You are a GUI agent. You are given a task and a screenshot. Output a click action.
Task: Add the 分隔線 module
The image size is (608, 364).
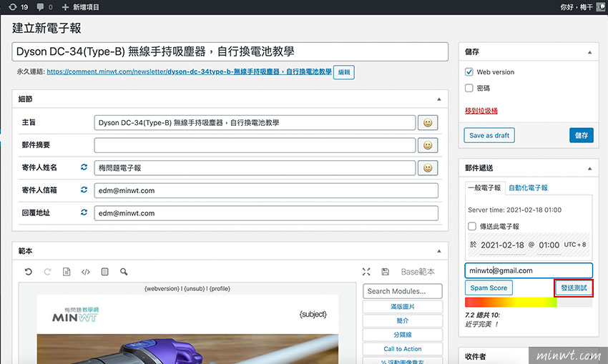[403, 335]
